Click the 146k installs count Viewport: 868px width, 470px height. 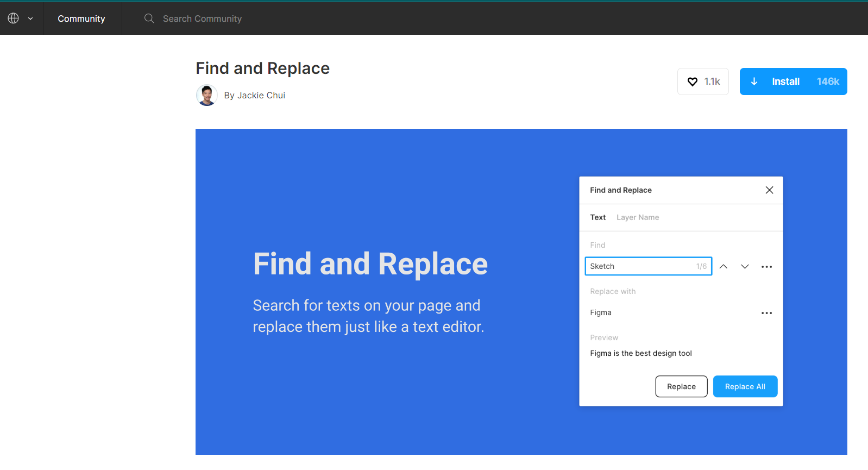point(828,82)
